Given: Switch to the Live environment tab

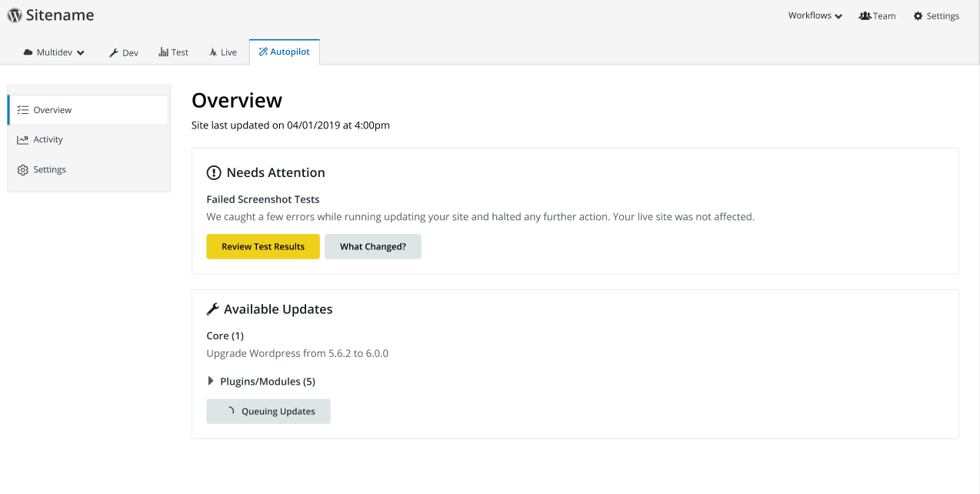Looking at the screenshot, I should point(223,52).
